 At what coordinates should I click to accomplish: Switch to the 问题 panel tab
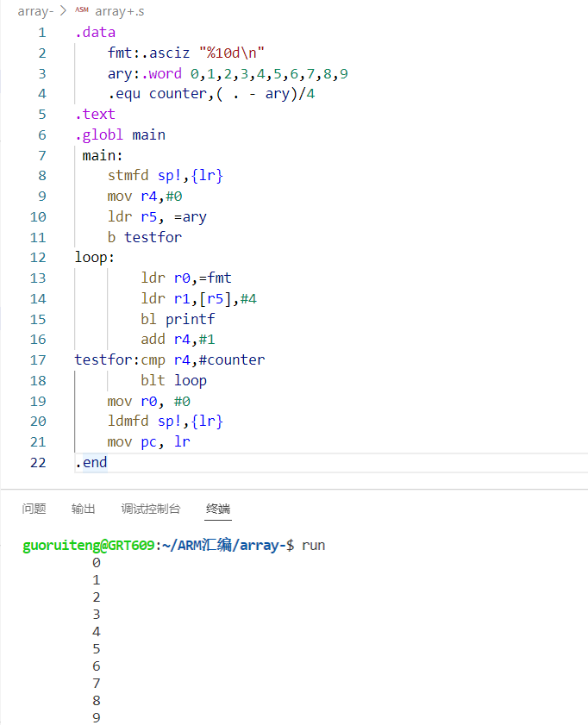coord(34,509)
